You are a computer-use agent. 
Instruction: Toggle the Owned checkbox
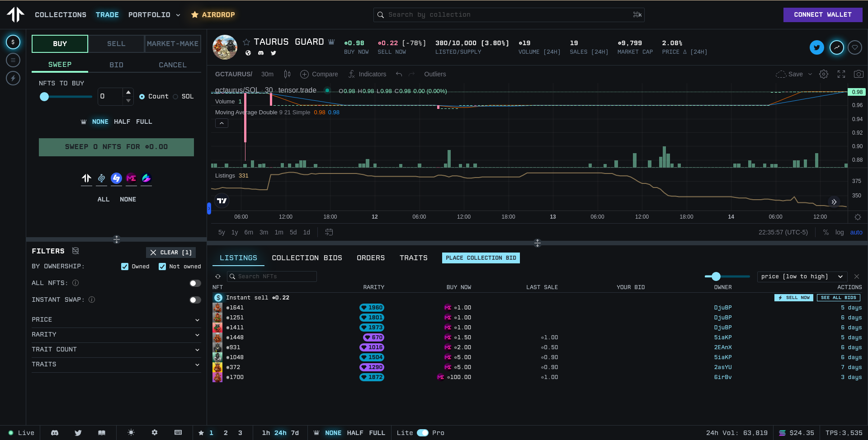tap(125, 267)
